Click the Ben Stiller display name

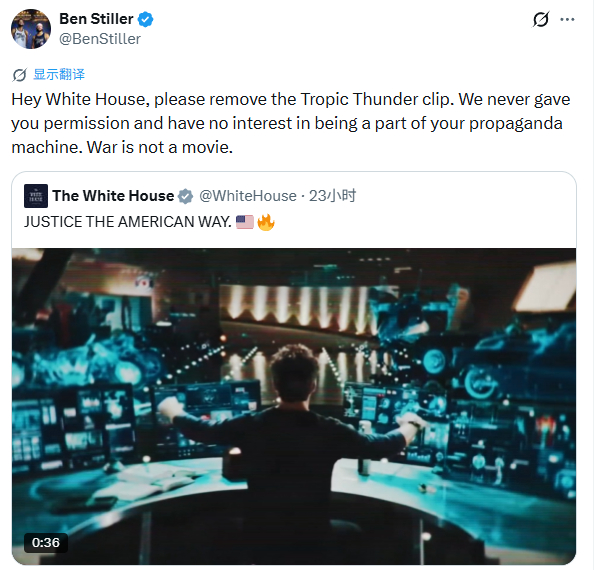96,19
